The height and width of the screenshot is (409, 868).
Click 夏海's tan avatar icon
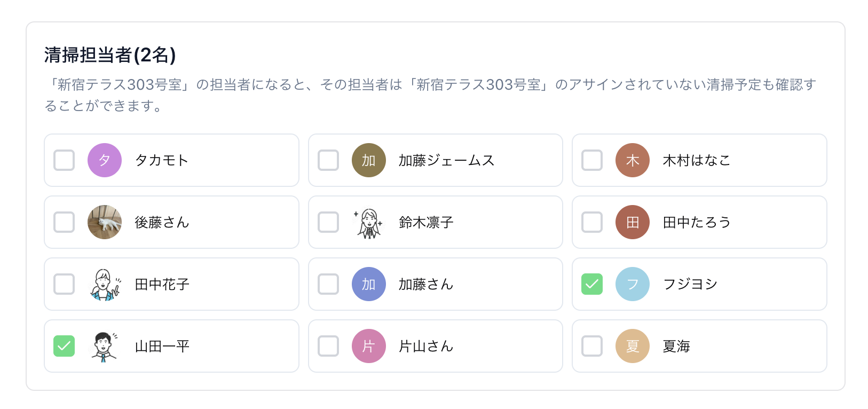pyautogui.click(x=633, y=346)
